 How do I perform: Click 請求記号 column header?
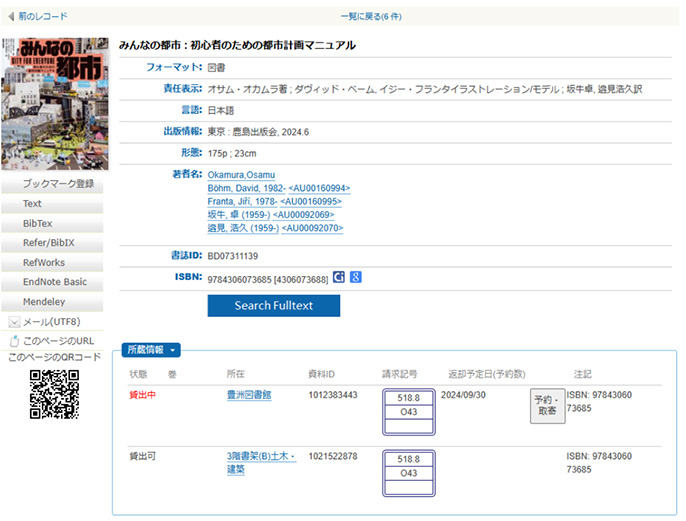point(400,374)
